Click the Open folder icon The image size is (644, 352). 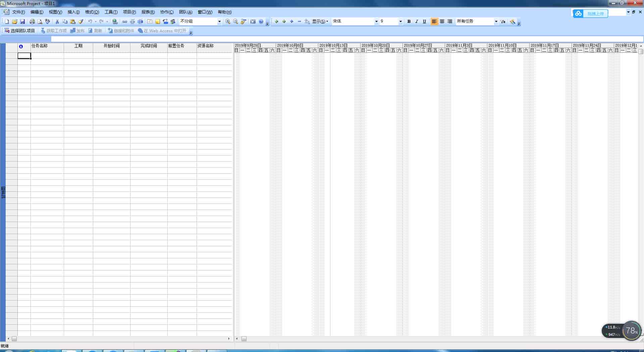pyautogui.click(x=14, y=21)
